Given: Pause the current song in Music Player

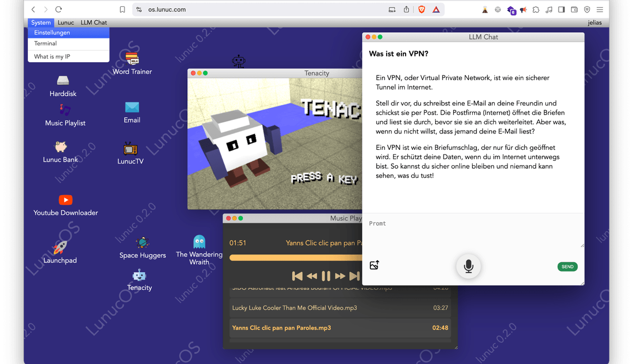Looking at the screenshot, I should 326,276.
